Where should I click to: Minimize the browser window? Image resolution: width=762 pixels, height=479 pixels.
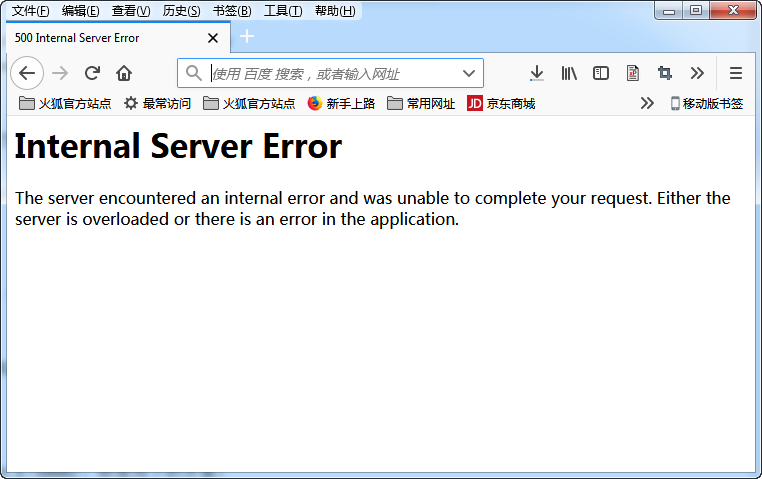(669, 10)
